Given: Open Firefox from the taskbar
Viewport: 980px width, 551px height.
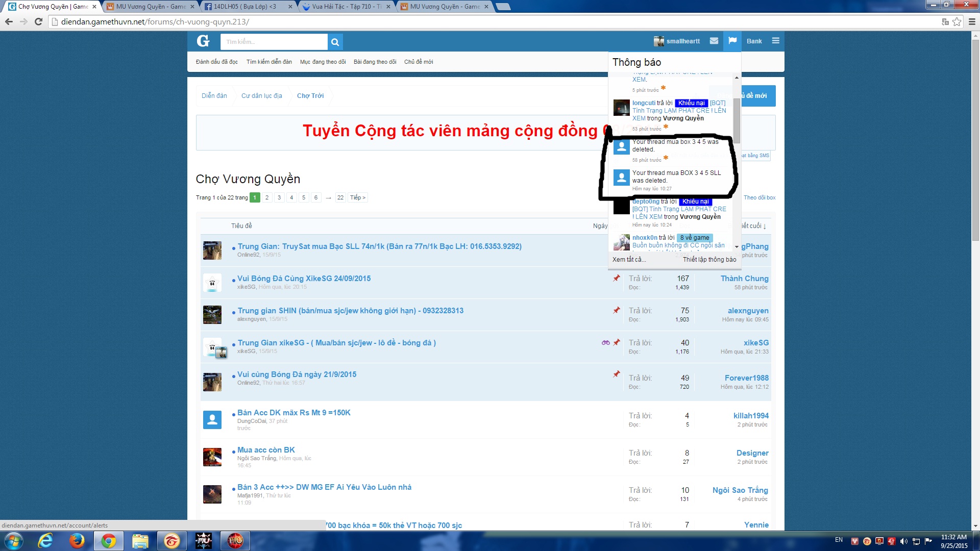Looking at the screenshot, I should click(x=77, y=540).
